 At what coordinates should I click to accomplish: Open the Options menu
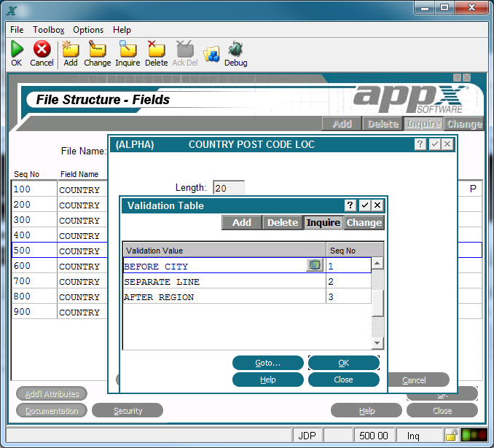(x=88, y=30)
